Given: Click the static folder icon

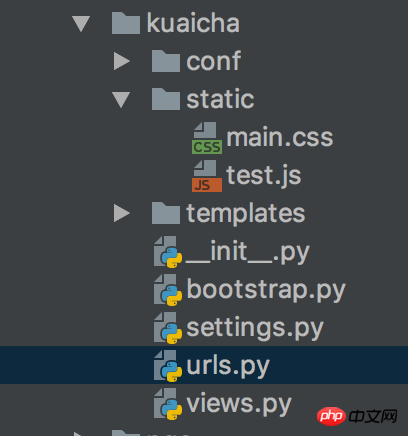Looking at the screenshot, I should click(x=166, y=99).
